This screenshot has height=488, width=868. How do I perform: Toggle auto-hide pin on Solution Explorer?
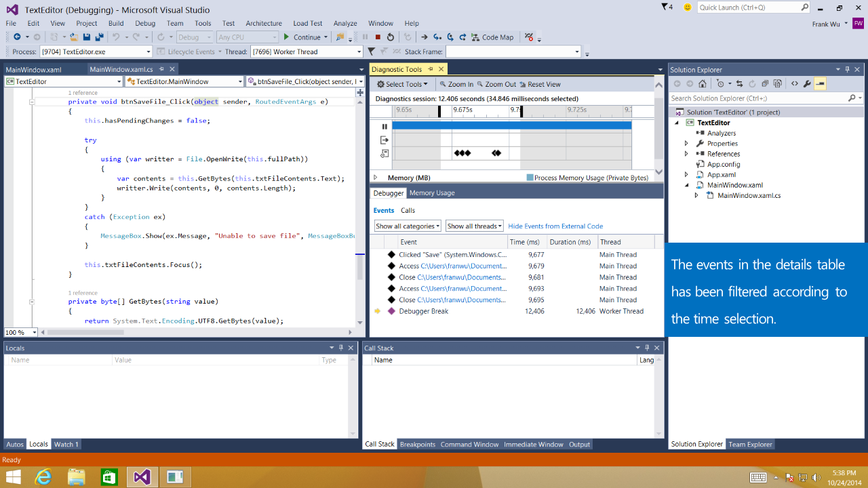coord(848,69)
